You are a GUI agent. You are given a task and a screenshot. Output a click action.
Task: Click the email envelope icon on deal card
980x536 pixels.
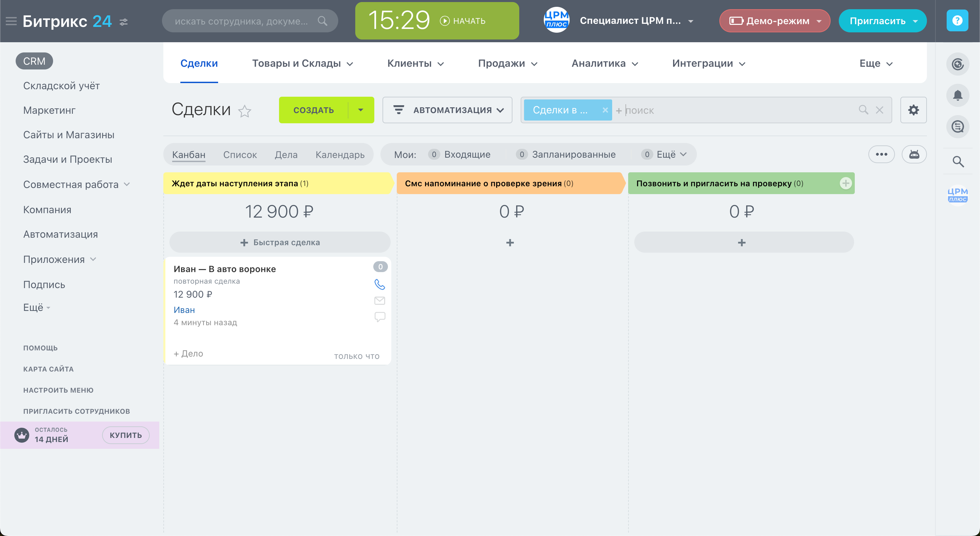pyautogui.click(x=379, y=301)
